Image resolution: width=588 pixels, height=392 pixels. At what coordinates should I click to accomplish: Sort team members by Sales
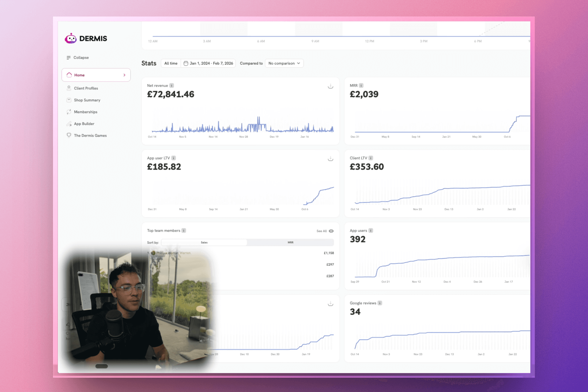tap(204, 242)
